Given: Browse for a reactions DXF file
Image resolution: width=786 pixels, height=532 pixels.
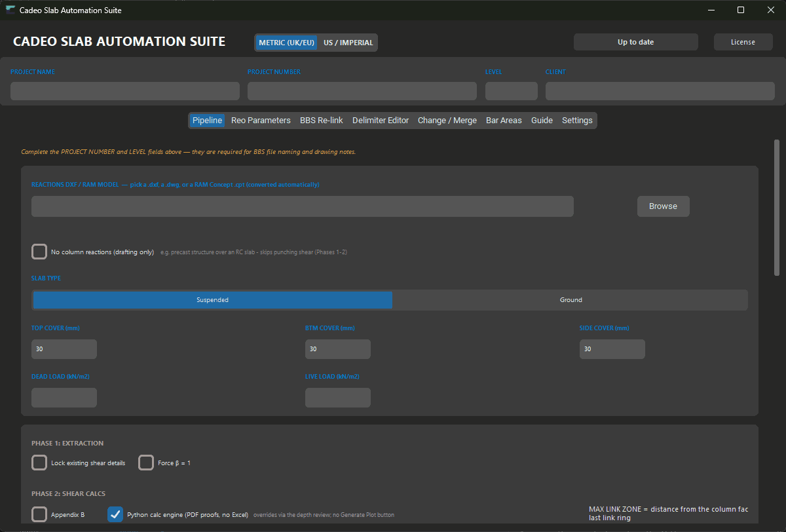Looking at the screenshot, I should pos(663,206).
